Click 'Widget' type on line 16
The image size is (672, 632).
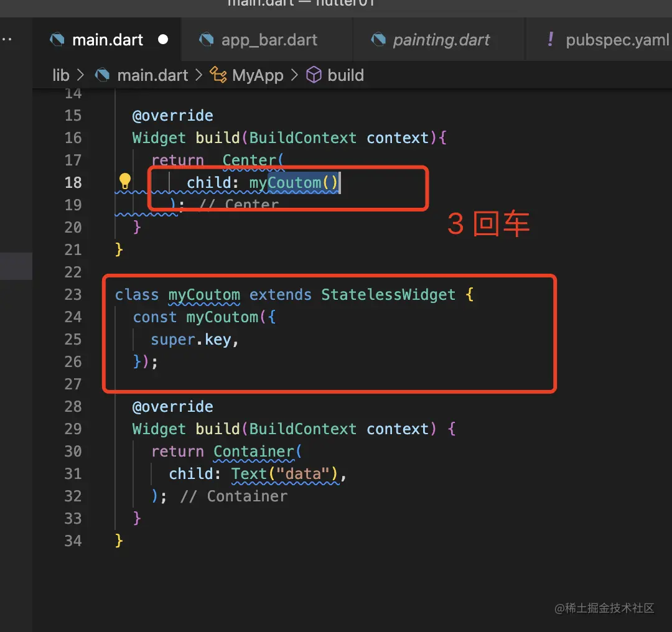[x=159, y=138]
